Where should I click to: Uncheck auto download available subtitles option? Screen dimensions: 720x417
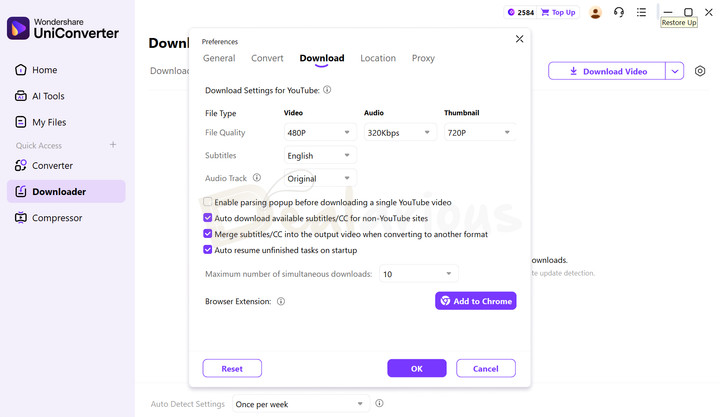[208, 218]
